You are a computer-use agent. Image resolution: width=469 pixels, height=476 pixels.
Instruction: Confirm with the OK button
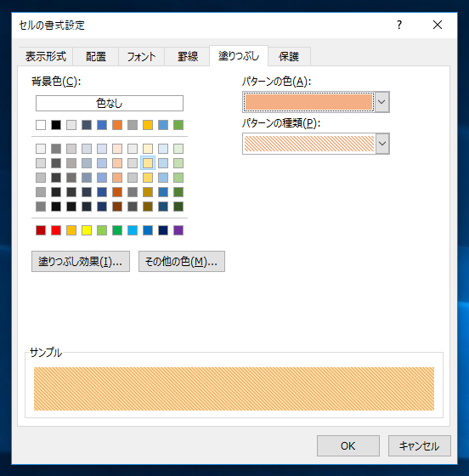click(x=348, y=446)
